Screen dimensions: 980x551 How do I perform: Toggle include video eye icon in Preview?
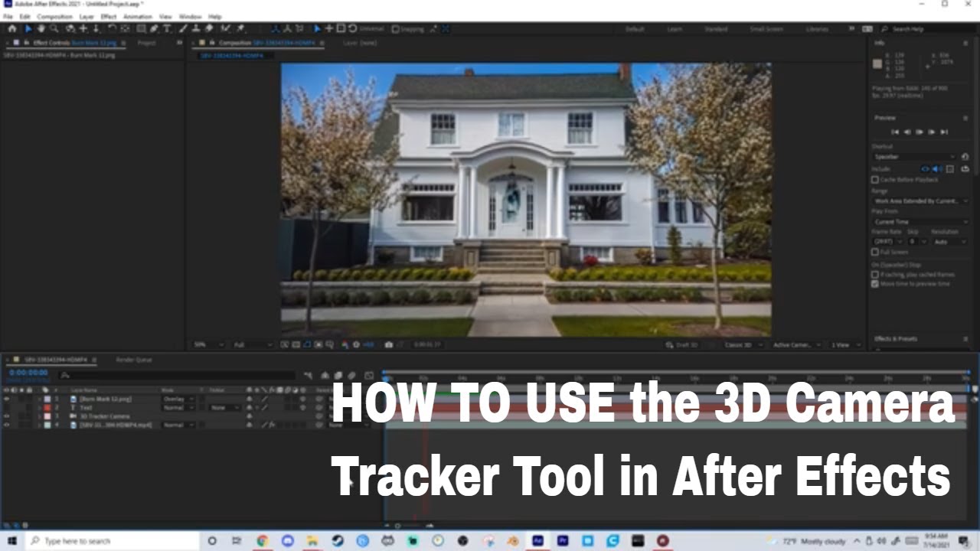pos(925,169)
